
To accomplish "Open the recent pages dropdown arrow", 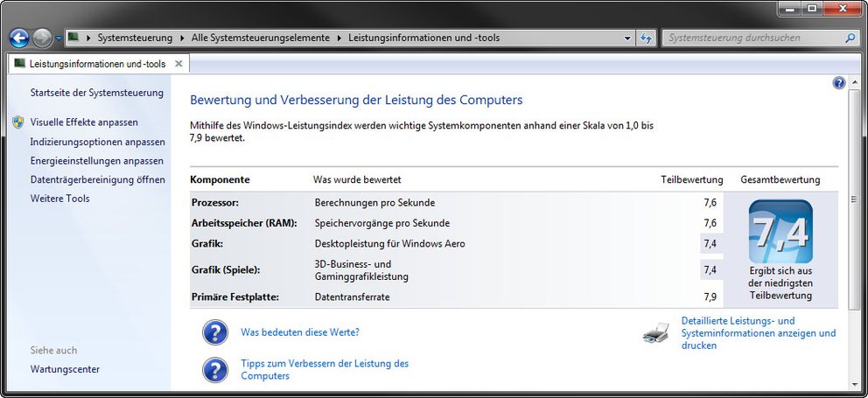I will tap(59, 38).
